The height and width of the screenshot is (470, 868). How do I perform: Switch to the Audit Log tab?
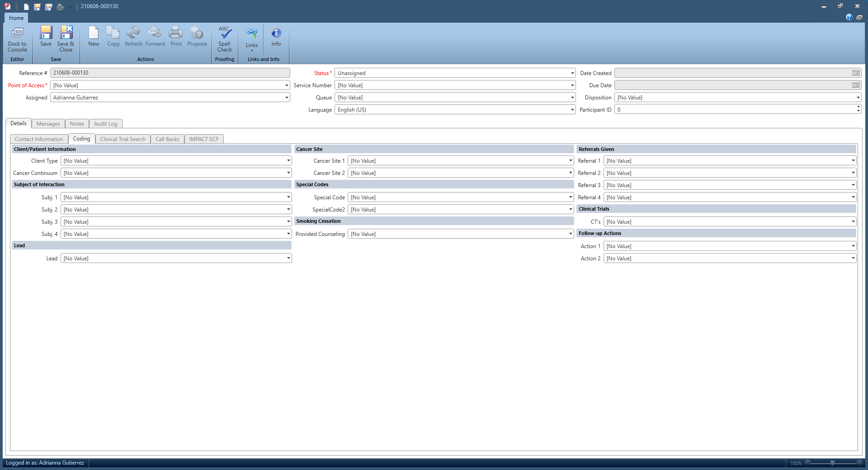pos(105,124)
